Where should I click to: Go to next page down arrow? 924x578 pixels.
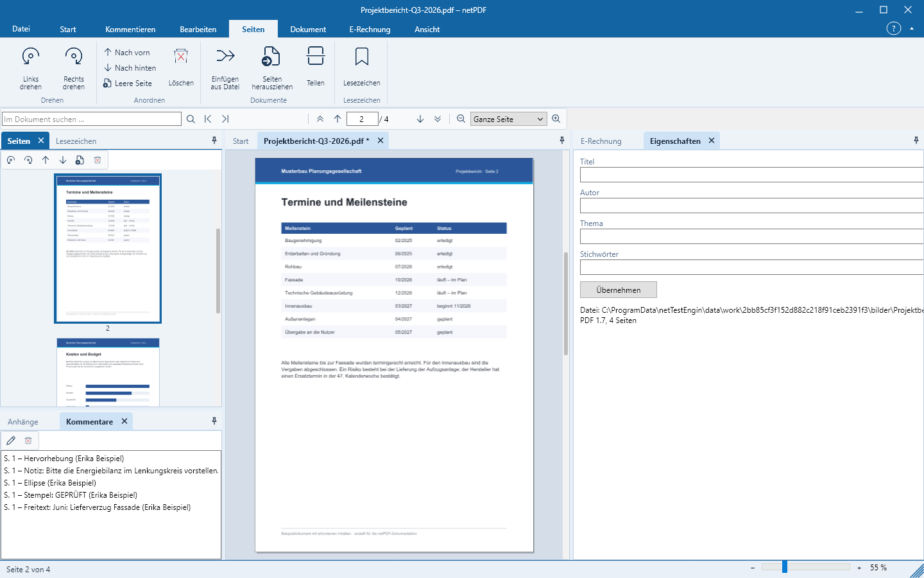tap(420, 119)
